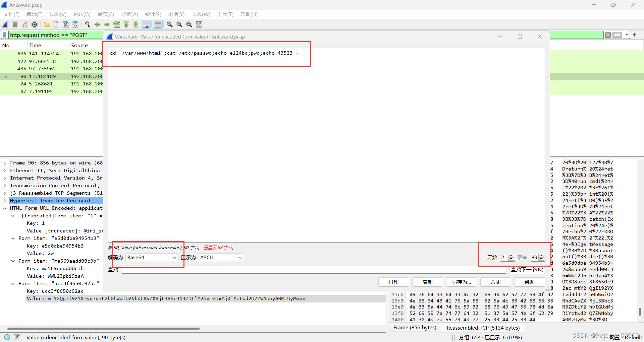Screen dimensions: 644x342
Task: Click the stop capture square icon
Action: click(15, 24)
